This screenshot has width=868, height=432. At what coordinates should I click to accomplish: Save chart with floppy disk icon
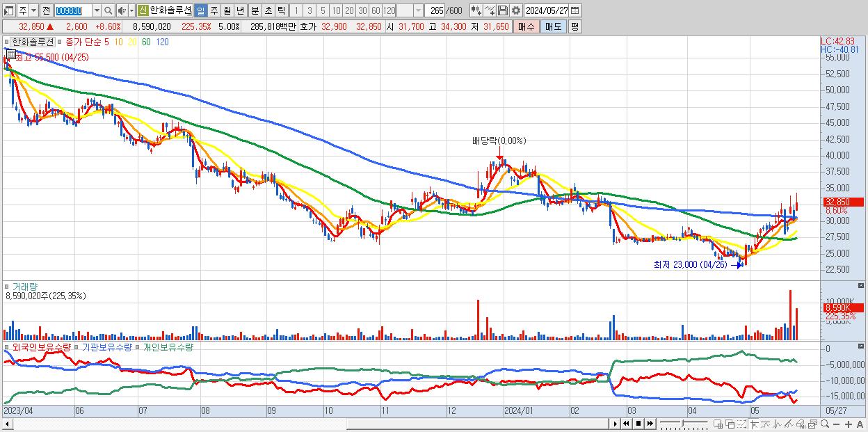tap(503, 10)
